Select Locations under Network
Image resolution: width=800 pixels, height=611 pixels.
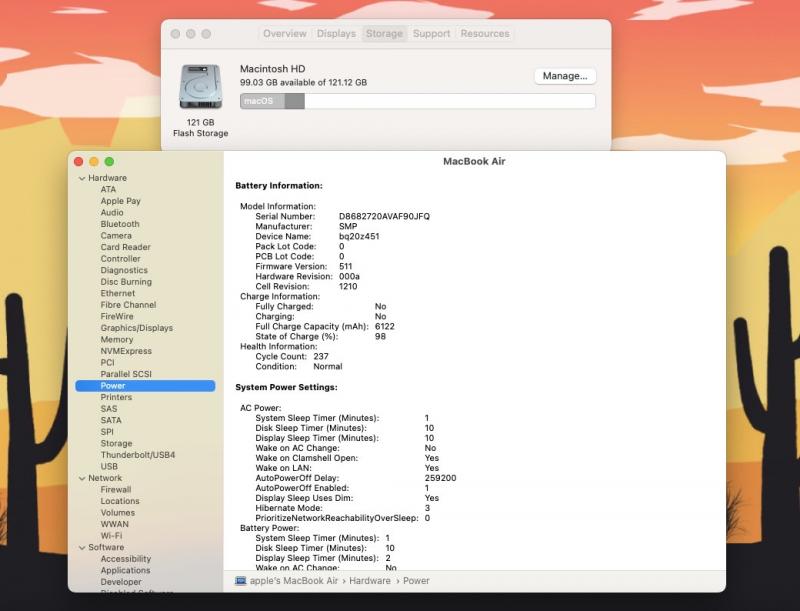[x=120, y=501]
